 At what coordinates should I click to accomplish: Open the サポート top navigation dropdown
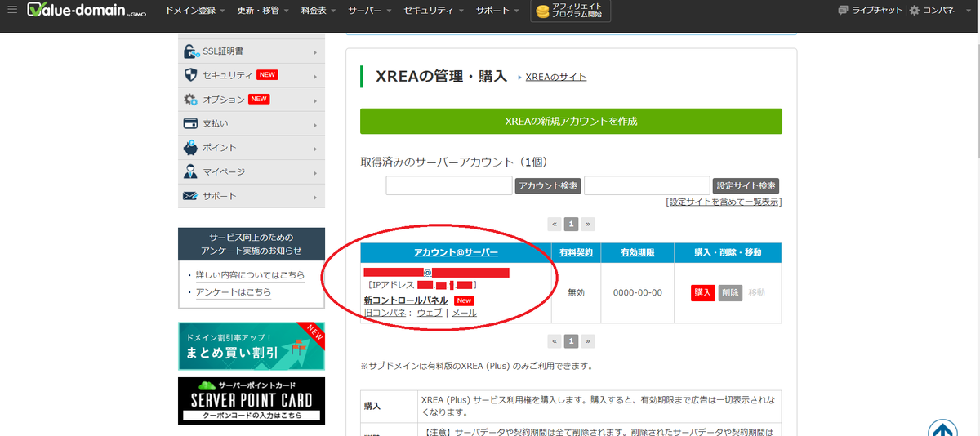[x=498, y=11]
